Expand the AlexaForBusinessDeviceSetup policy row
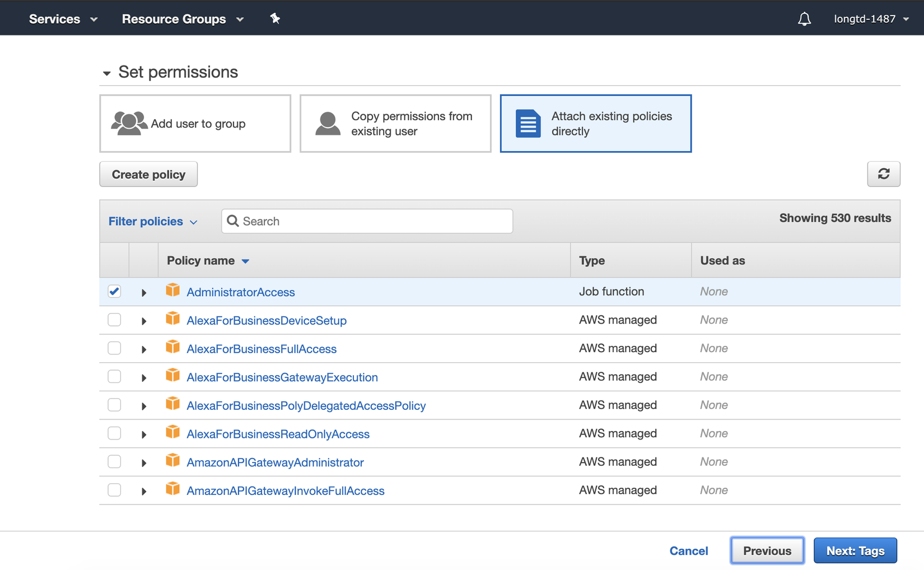This screenshot has height=570, width=924. point(144,321)
